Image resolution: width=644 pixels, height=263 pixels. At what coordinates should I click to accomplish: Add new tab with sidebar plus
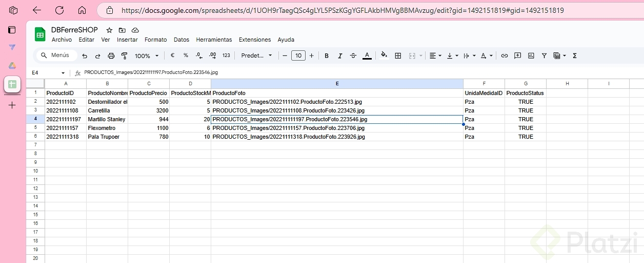(x=12, y=105)
